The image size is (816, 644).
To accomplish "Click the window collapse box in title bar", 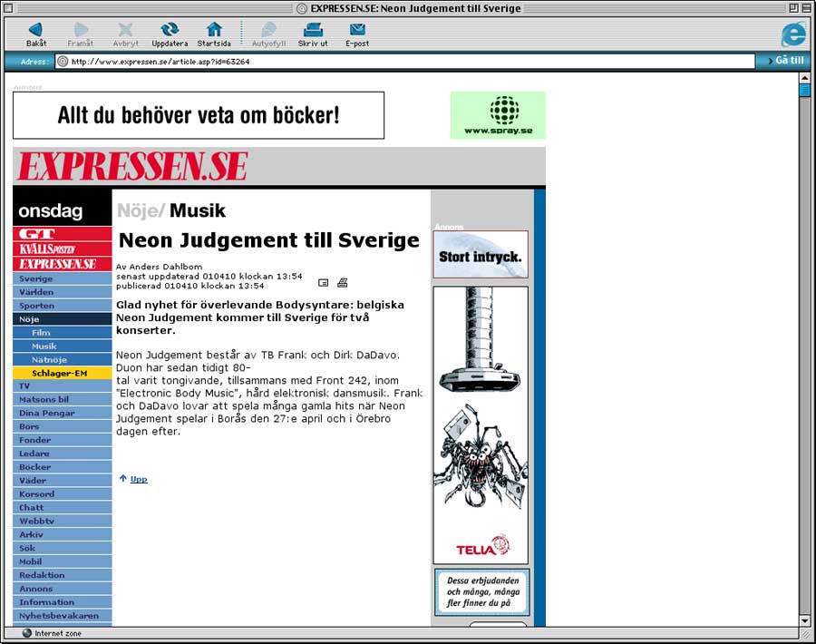I will (x=806, y=8).
